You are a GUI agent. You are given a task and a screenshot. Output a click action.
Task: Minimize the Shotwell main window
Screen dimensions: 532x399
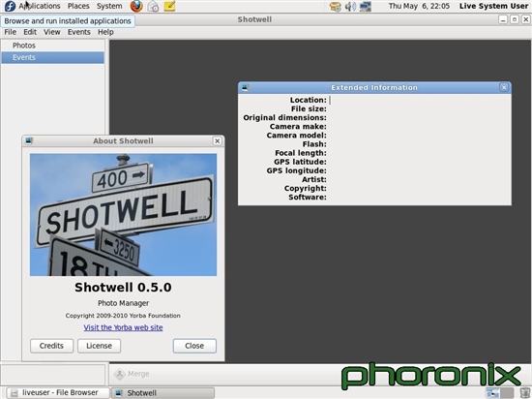point(503,19)
